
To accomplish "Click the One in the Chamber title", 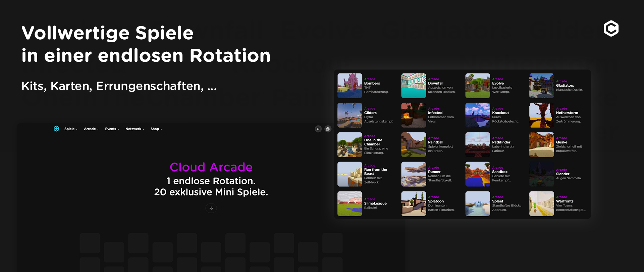I will [x=373, y=142].
